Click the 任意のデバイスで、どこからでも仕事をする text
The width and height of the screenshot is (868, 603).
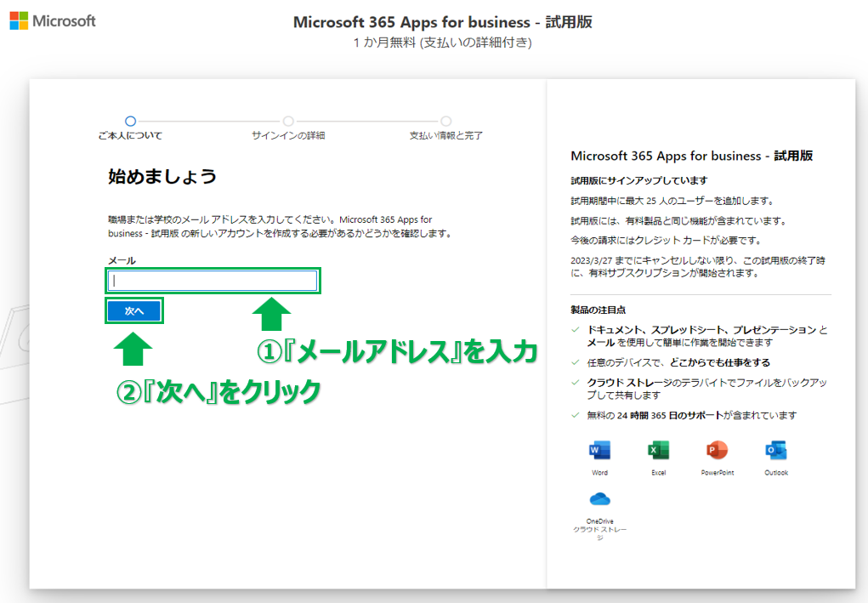pos(678,362)
